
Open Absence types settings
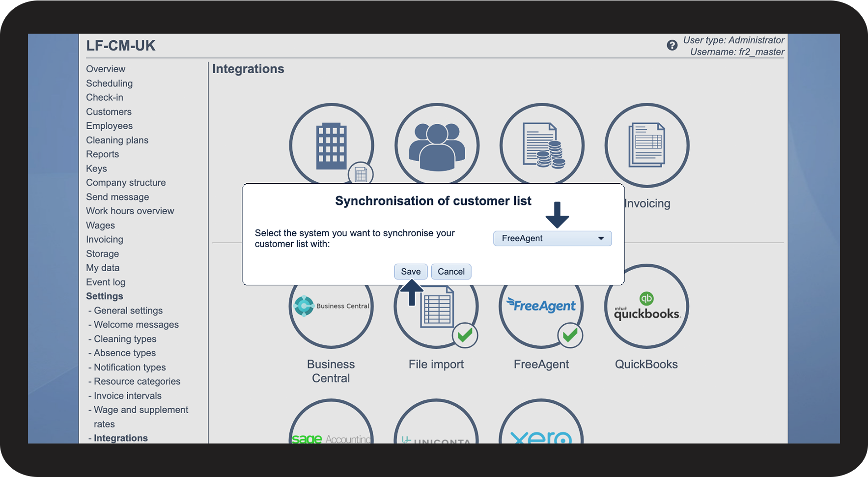click(x=125, y=353)
